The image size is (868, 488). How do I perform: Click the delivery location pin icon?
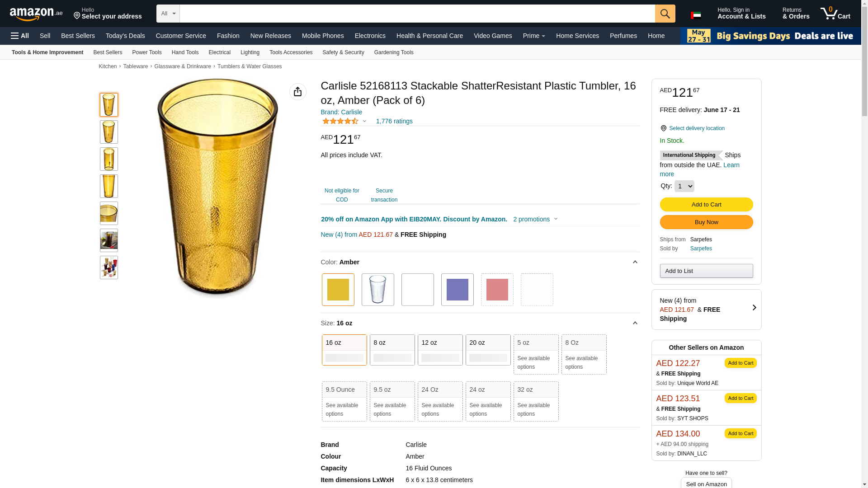click(663, 128)
